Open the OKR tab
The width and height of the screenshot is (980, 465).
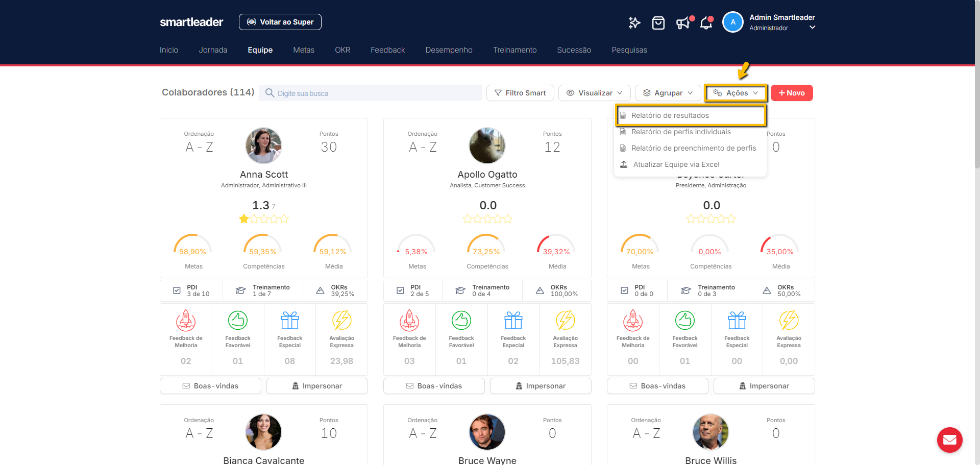pos(342,50)
